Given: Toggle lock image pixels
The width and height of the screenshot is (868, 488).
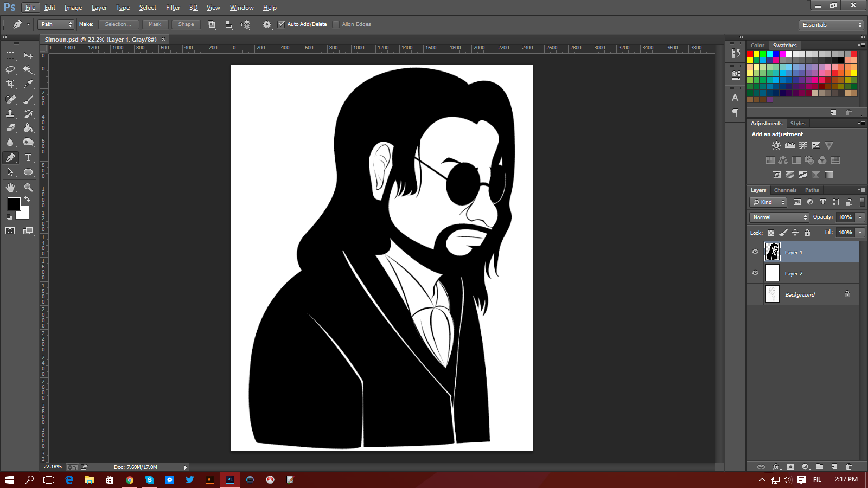Looking at the screenshot, I should (x=783, y=233).
